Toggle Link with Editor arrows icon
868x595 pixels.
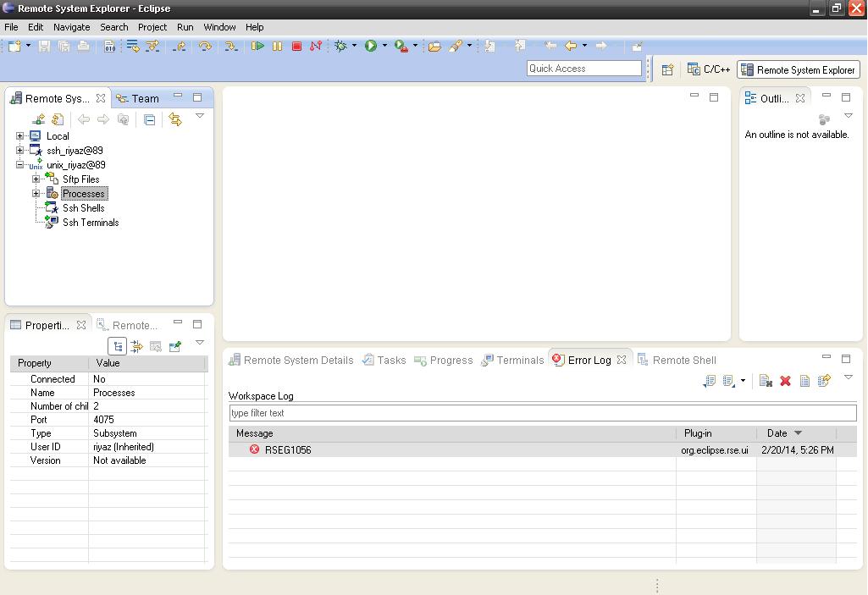click(x=175, y=120)
